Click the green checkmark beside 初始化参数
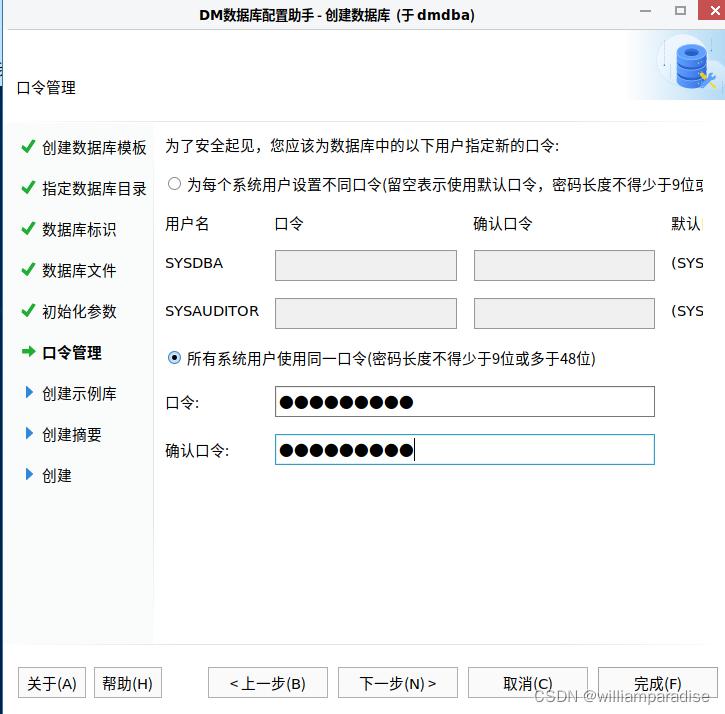 tap(28, 311)
